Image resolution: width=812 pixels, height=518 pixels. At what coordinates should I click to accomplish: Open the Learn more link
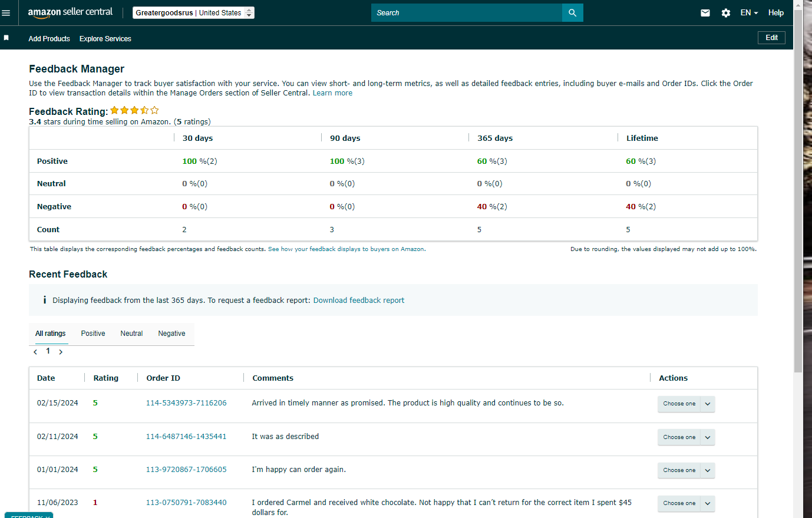[332, 93]
